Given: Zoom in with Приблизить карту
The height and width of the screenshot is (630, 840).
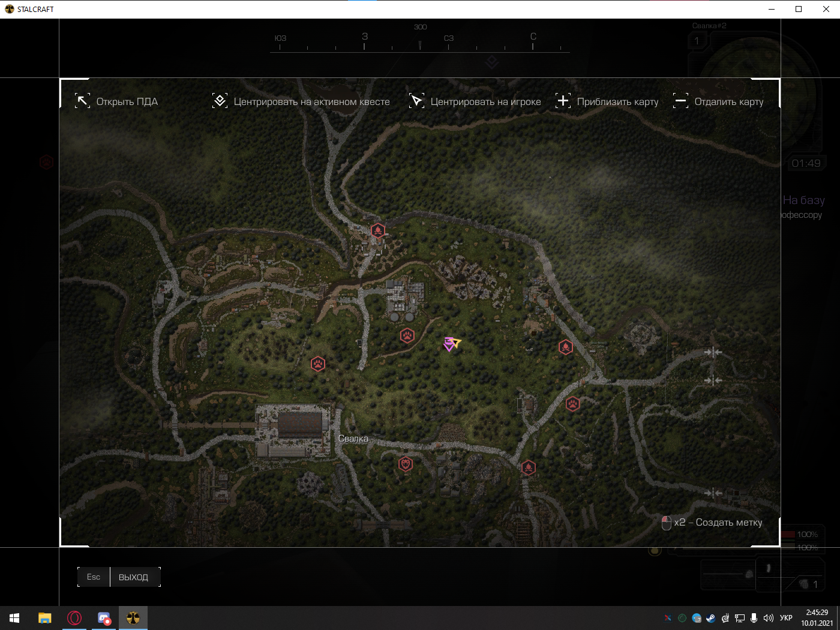Looking at the screenshot, I should [607, 101].
